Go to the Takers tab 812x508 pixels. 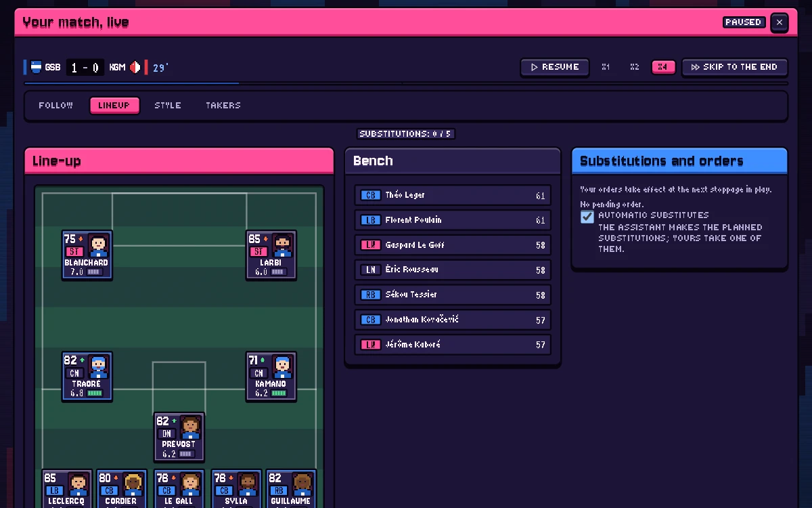click(x=223, y=106)
